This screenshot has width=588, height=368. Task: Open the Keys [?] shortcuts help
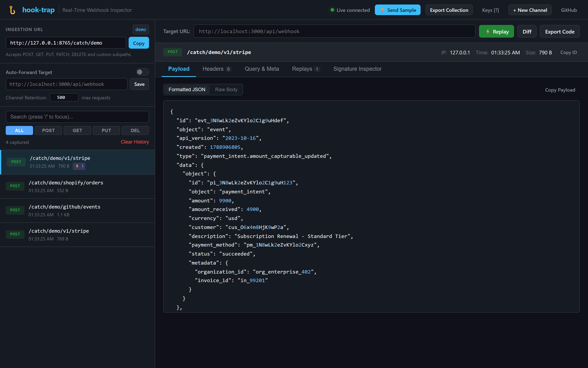point(490,10)
